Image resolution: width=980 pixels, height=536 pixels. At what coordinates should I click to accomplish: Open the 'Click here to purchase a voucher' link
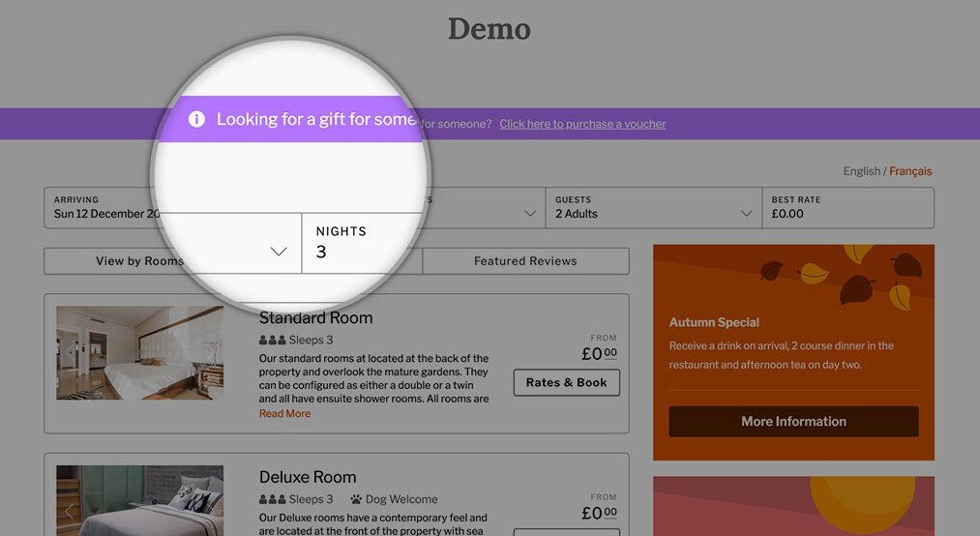coord(582,124)
